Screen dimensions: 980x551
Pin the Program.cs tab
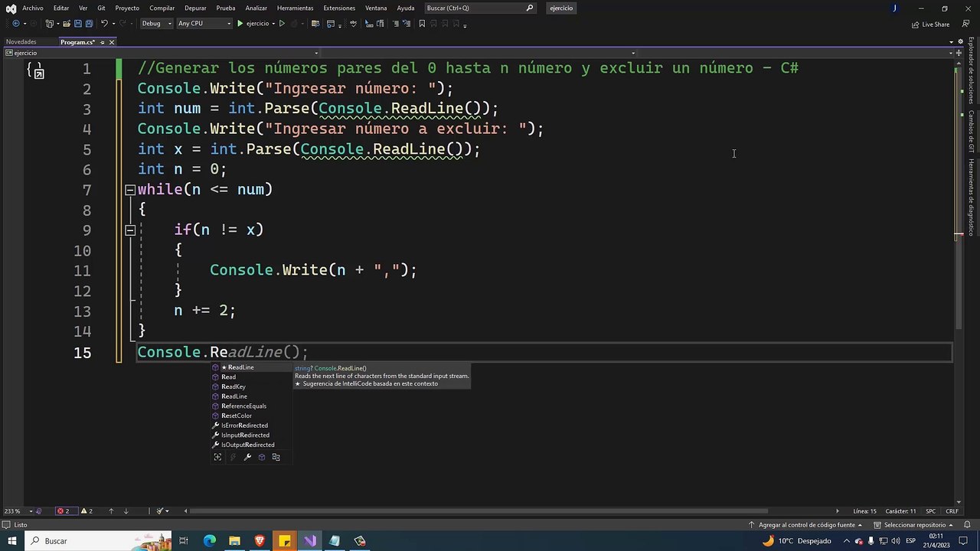point(102,42)
